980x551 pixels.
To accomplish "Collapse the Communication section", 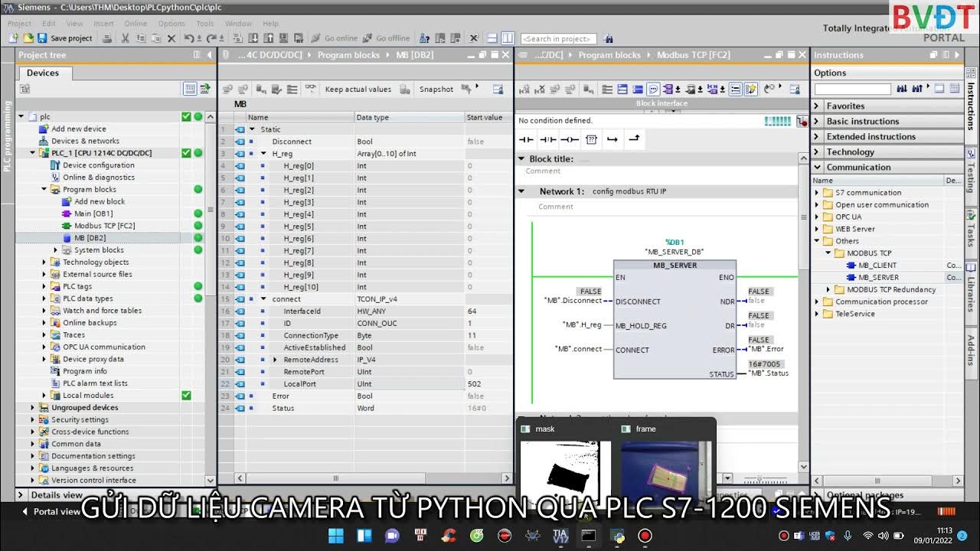I will click(x=817, y=168).
